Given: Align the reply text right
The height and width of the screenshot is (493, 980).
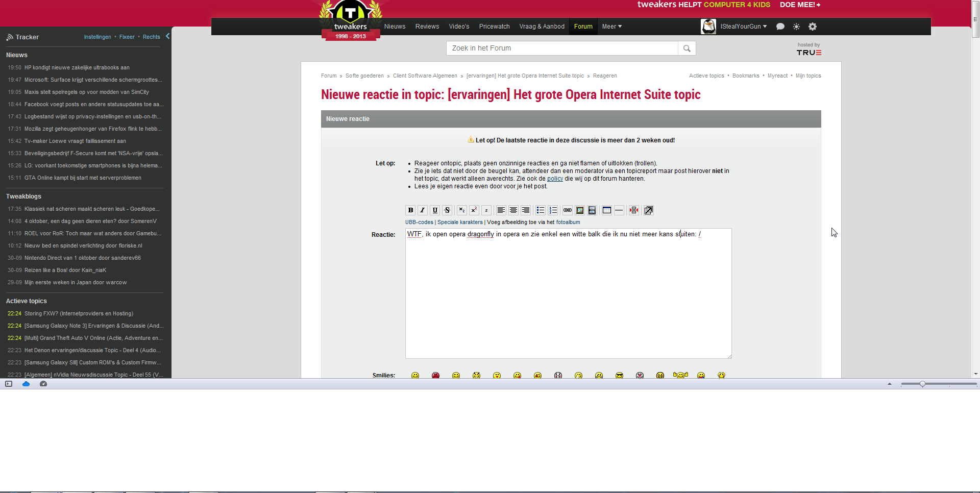Looking at the screenshot, I should coord(526,210).
